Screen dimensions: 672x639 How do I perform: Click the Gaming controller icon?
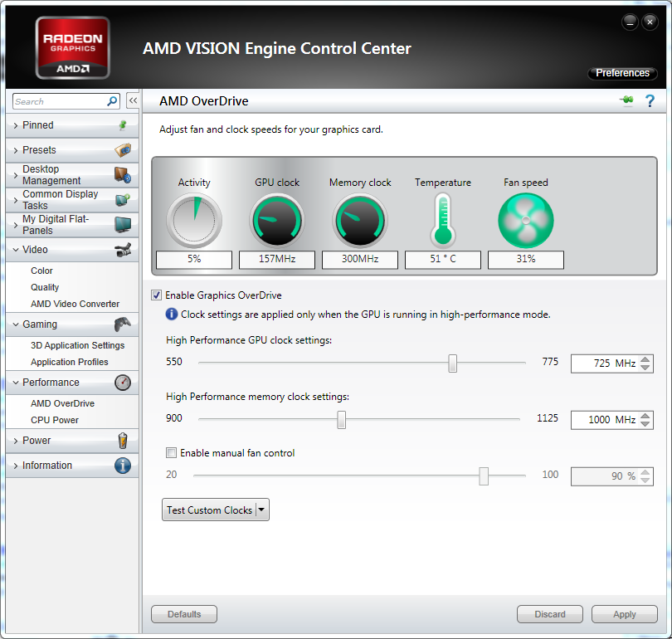(x=123, y=324)
